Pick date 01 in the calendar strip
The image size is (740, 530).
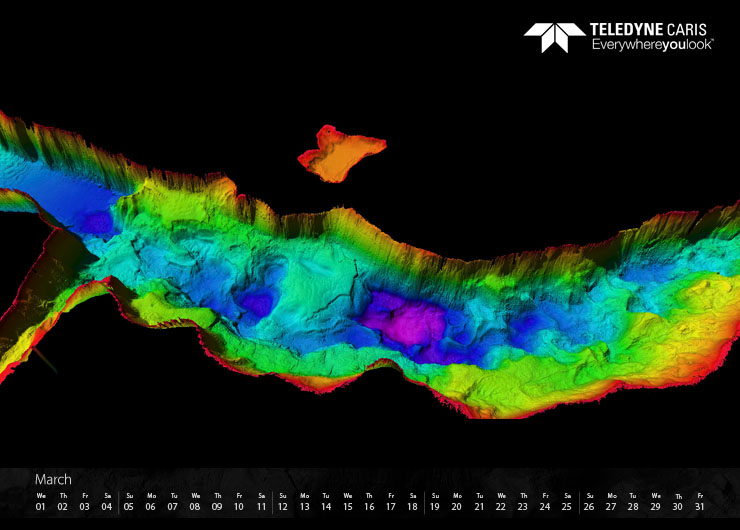(x=41, y=506)
